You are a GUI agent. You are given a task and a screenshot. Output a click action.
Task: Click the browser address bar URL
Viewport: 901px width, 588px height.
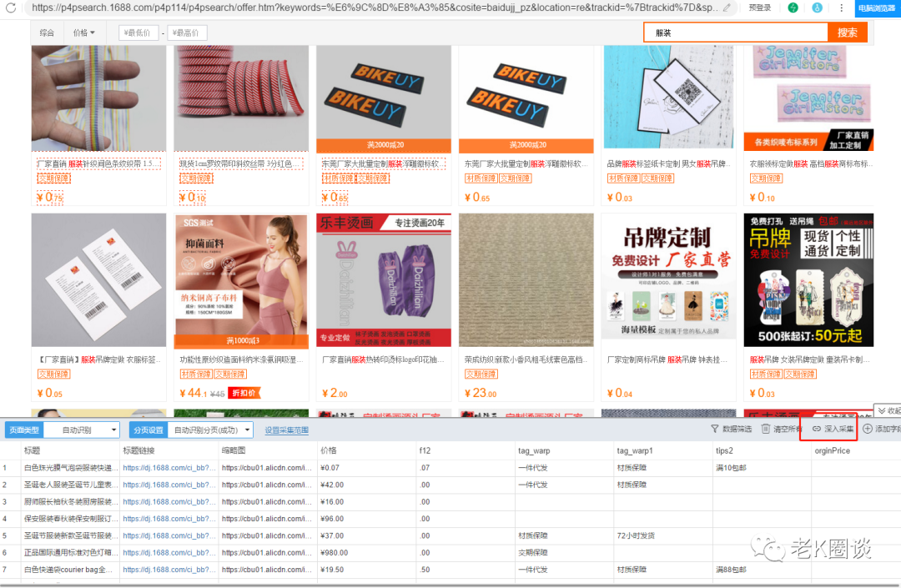pos(374,8)
